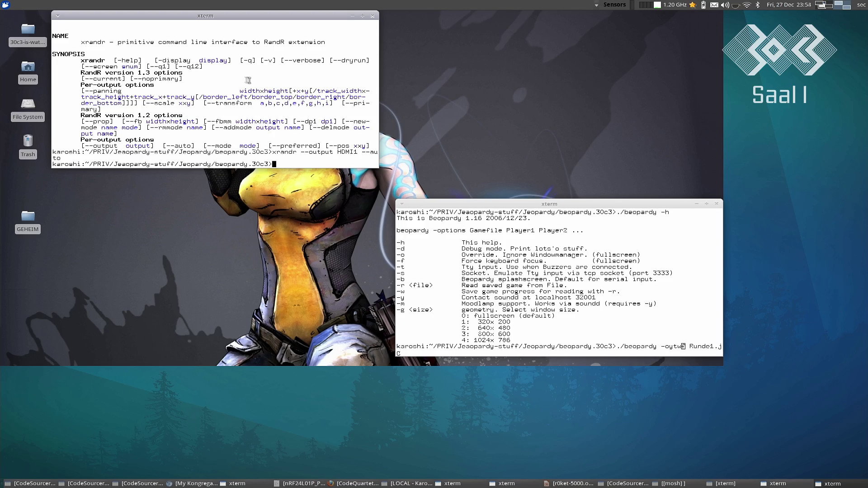
Task: Open the battery power manager icon
Action: click(703, 5)
